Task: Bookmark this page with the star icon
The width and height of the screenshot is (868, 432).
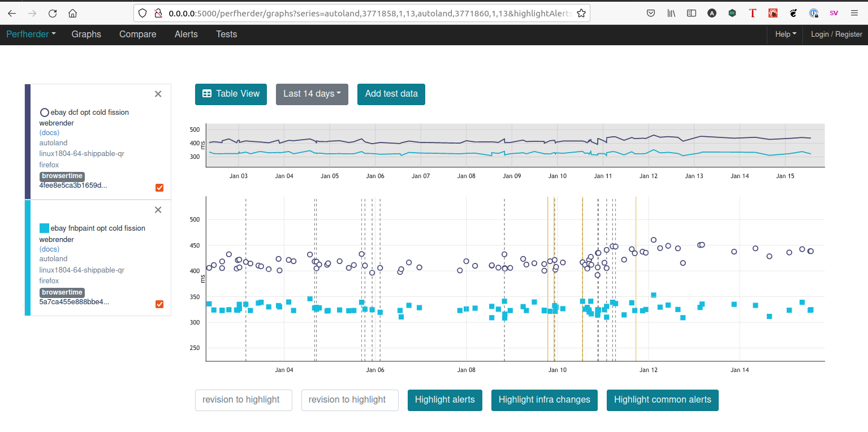Action: click(581, 14)
